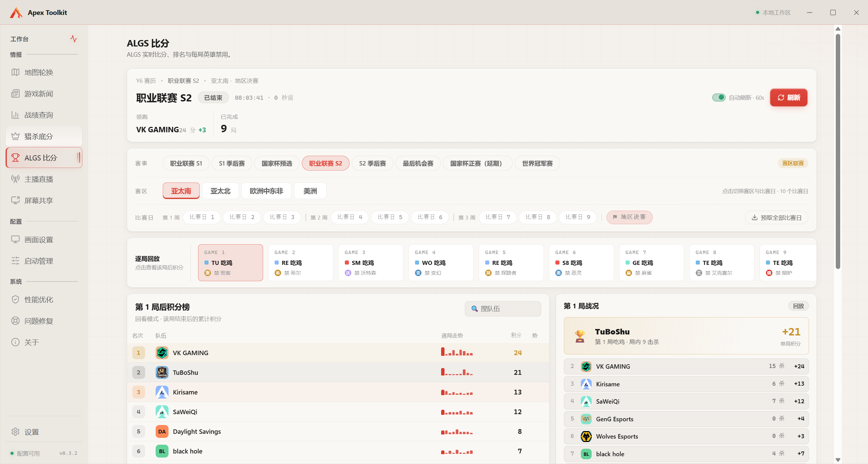
Task: Click black hole row in 战况 list
Action: coord(686,454)
